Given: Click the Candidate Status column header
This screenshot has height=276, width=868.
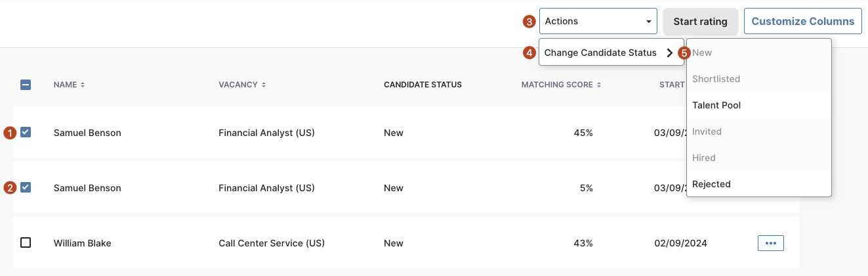Looking at the screenshot, I should (423, 85).
